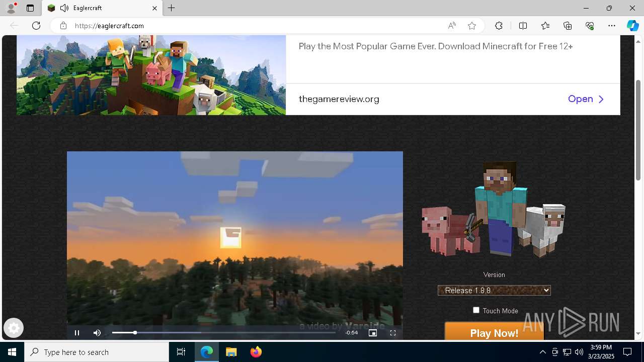This screenshot has height=362, width=644.
Task: Open Task View
Action: (x=181, y=352)
